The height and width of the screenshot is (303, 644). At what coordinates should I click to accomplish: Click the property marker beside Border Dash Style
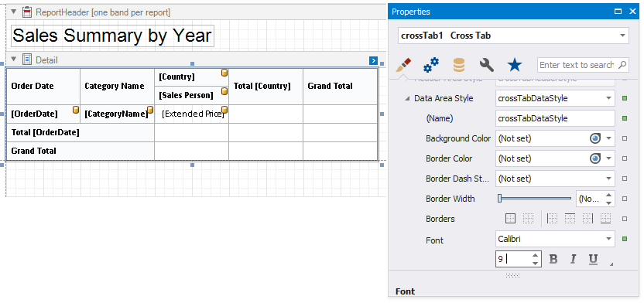(x=625, y=179)
